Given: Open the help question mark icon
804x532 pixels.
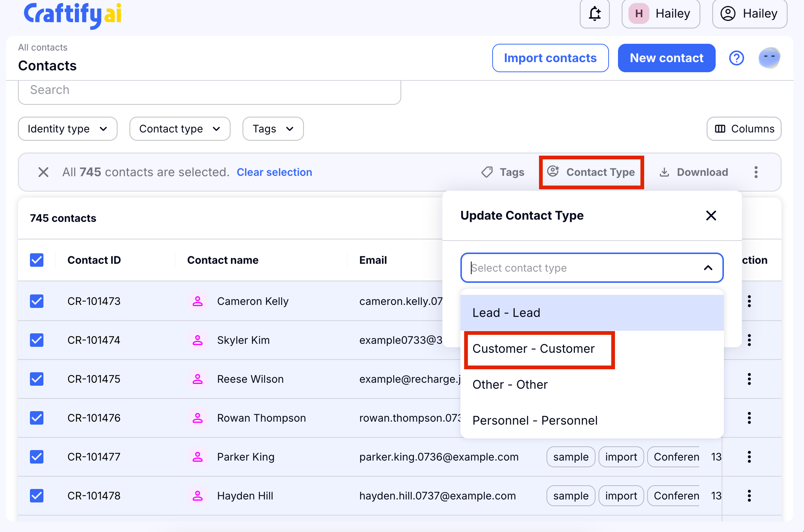Looking at the screenshot, I should pyautogui.click(x=736, y=58).
